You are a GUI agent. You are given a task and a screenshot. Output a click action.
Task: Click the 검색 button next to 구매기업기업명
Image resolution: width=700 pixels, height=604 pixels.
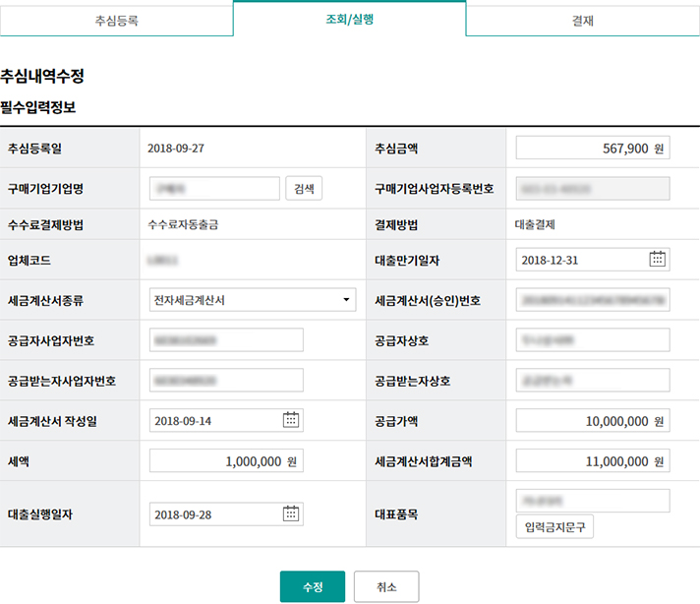(x=304, y=189)
